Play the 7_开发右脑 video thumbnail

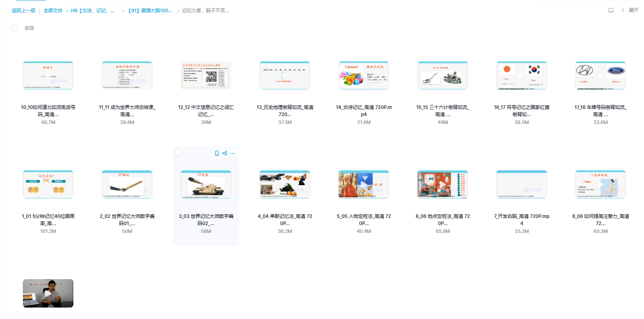(522, 184)
